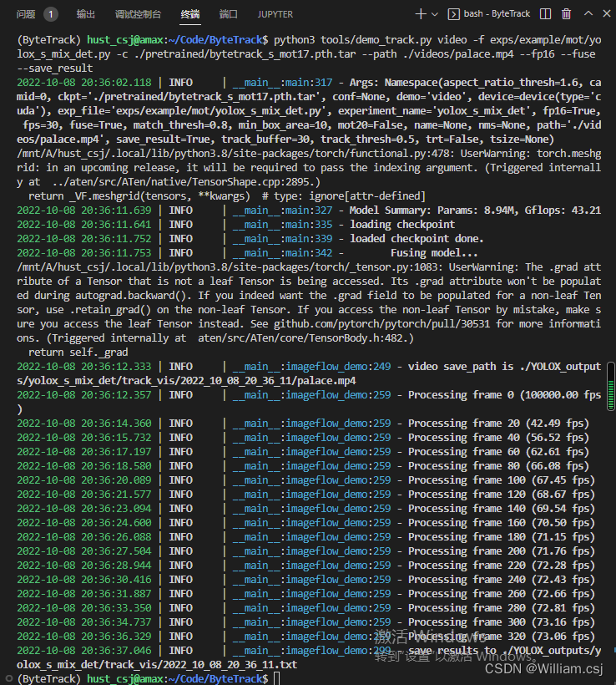This screenshot has height=685, width=616.
Task: Switch to the 问题 (Problems) tab
Action: pos(26,14)
